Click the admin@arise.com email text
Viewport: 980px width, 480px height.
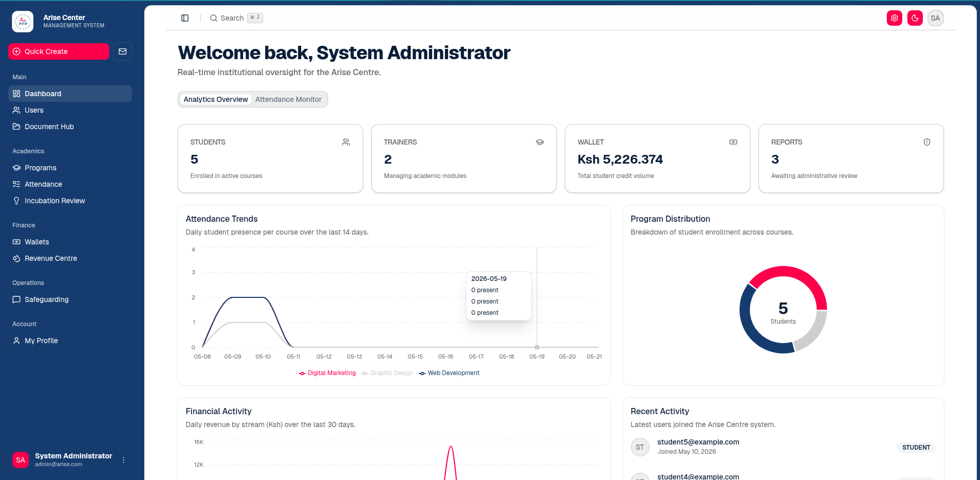59,464
